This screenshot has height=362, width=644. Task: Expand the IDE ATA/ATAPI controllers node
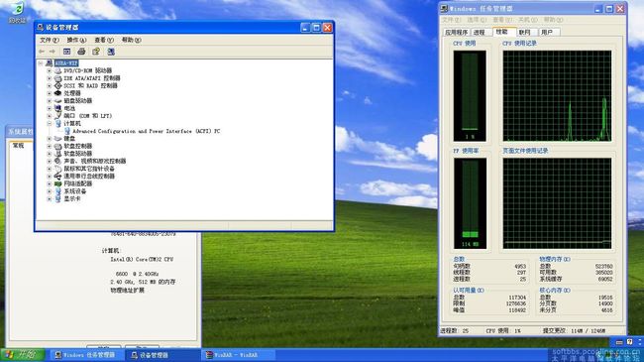pyautogui.click(x=50, y=78)
